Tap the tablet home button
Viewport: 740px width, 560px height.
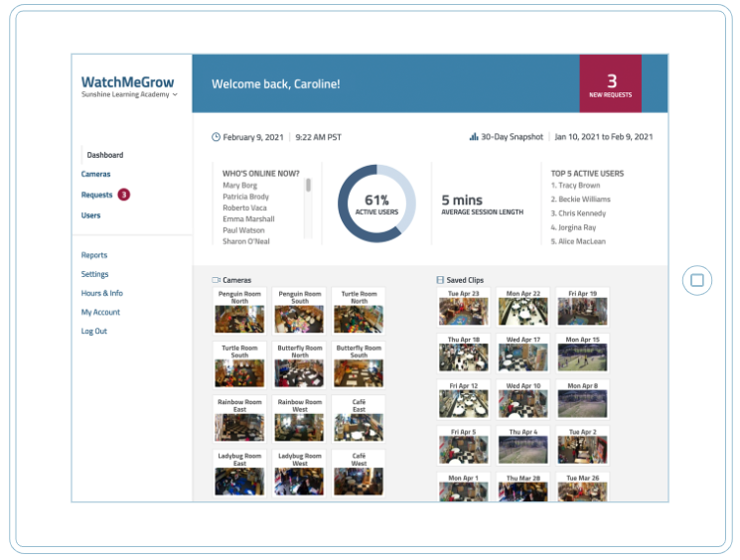[x=697, y=281]
